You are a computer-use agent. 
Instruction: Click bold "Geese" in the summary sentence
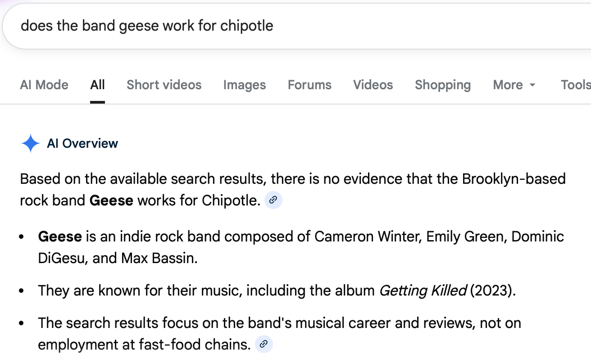[111, 200]
